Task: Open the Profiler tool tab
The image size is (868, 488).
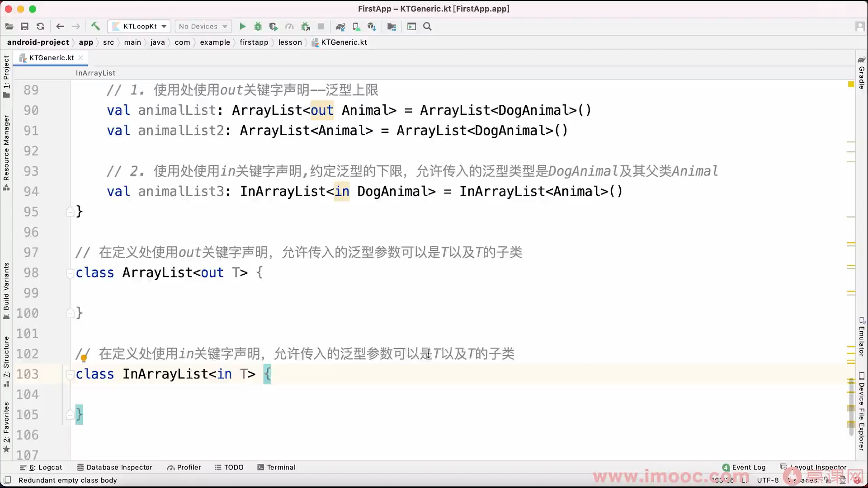Action: (x=184, y=467)
